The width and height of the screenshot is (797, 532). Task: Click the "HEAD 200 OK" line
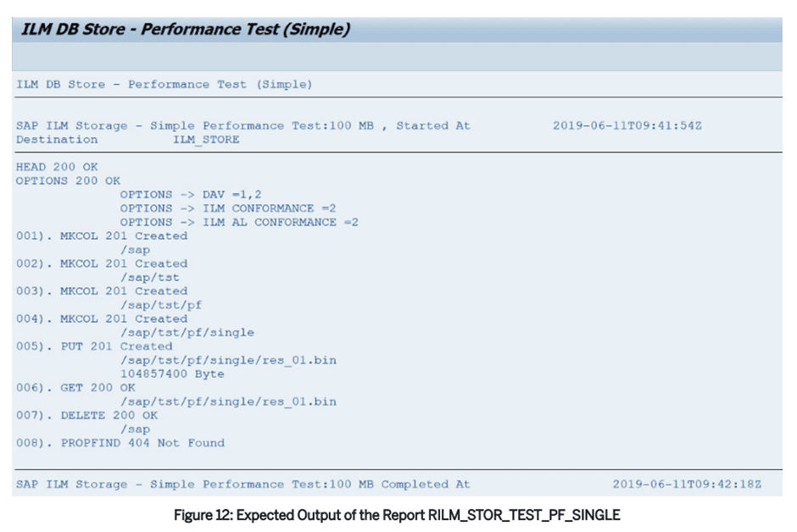coord(57,167)
